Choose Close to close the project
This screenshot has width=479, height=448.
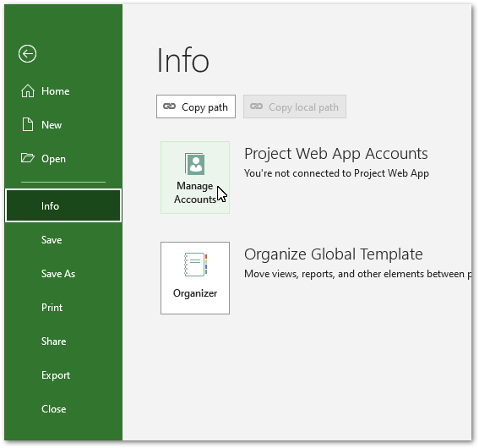tap(63, 409)
